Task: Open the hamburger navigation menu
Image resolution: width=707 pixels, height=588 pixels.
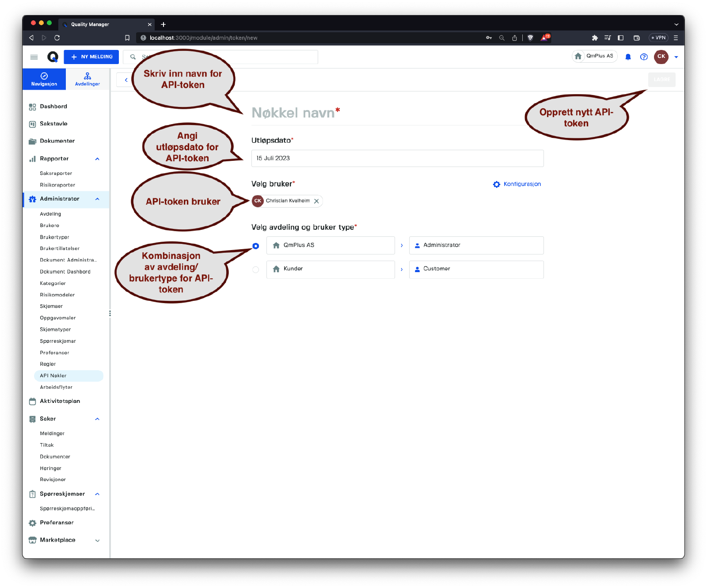Action: [34, 57]
